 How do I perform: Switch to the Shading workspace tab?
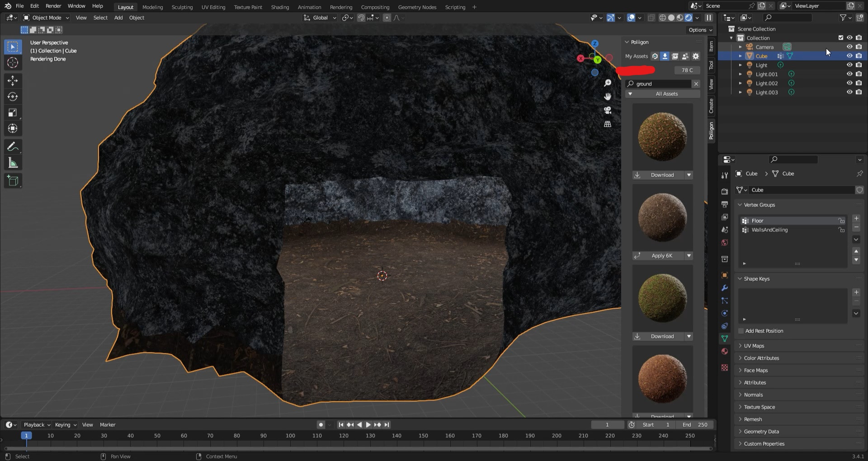point(280,7)
